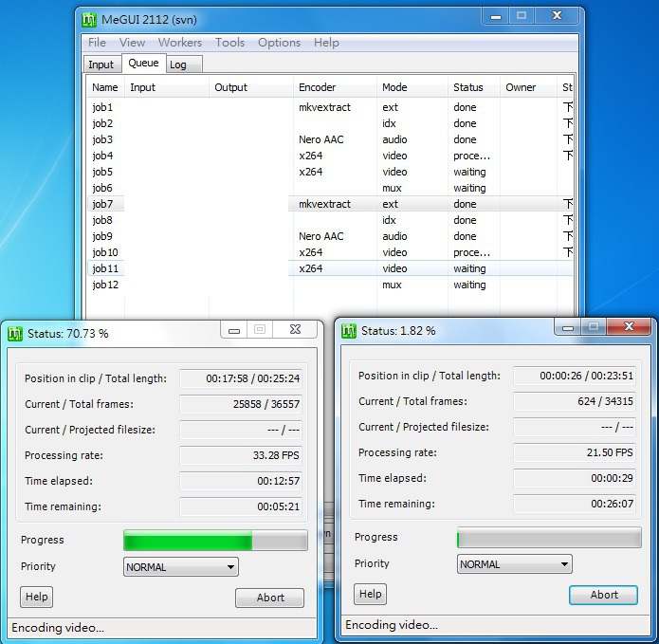
Task: Switch to the Log tab
Action: (178, 64)
